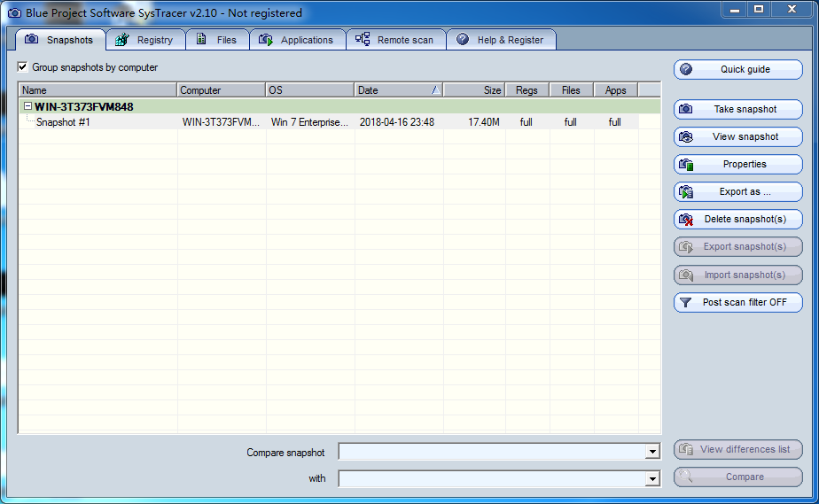Click the Win 7 Enterprise OS cell
The image size is (819, 504).
(309, 122)
